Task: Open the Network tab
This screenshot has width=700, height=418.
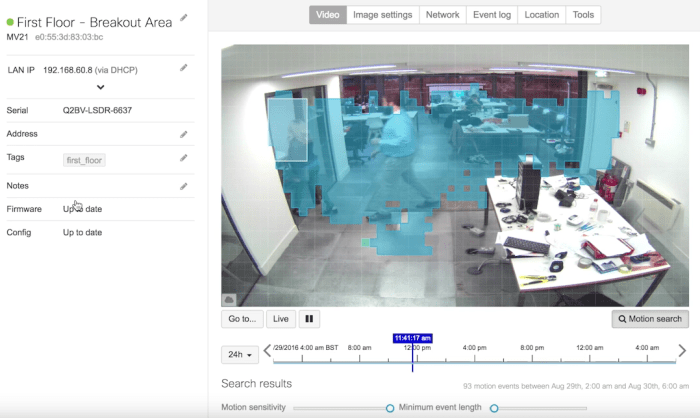Action: [442, 15]
